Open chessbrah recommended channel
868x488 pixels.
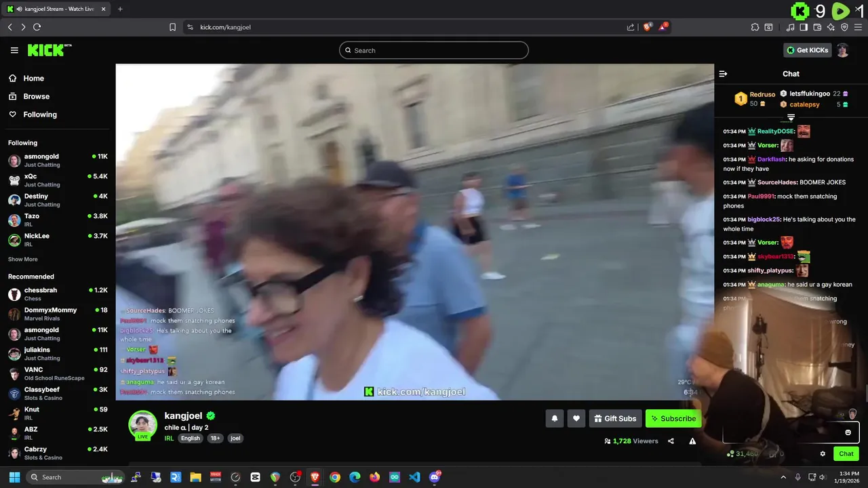[x=58, y=294]
